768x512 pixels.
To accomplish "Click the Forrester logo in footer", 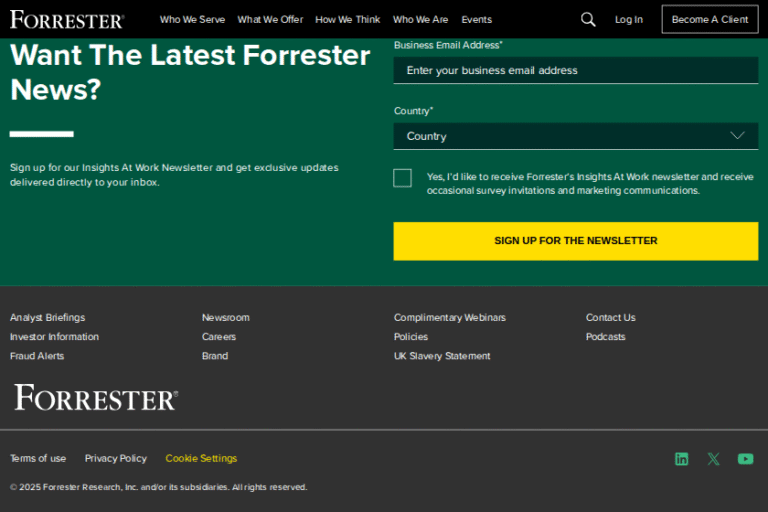I will 96,398.
